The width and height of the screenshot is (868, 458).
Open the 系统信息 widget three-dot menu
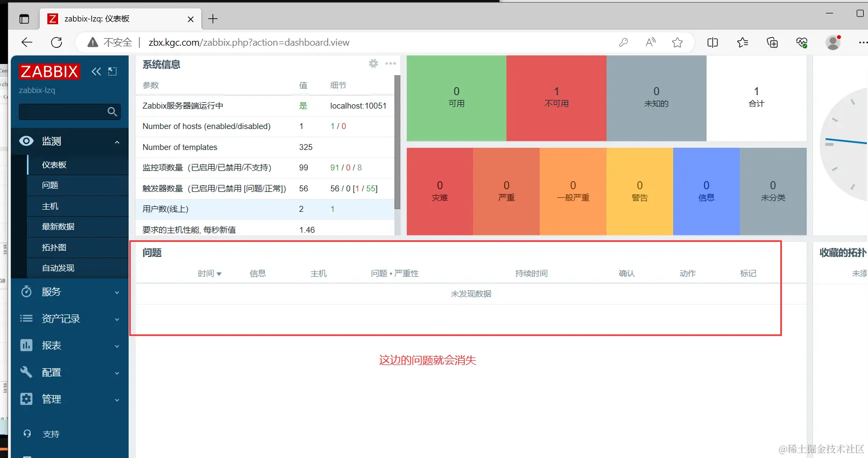tap(391, 63)
